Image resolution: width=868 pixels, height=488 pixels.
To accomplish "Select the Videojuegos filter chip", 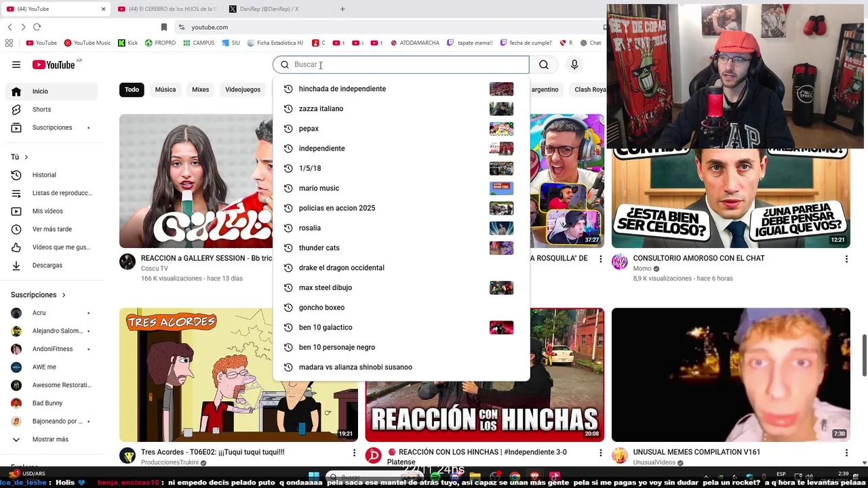I will [243, 89].
